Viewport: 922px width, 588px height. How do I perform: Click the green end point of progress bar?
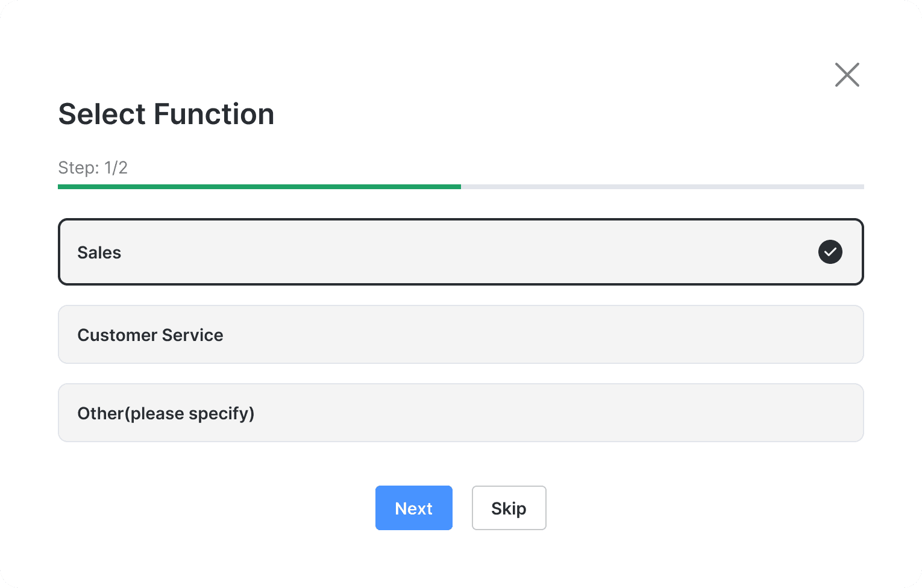(459, 187)
